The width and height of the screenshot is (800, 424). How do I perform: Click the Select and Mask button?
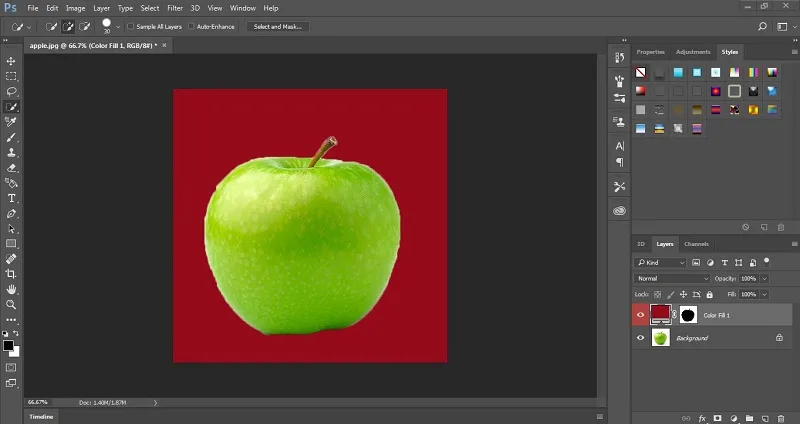click(x=278, y=27)
